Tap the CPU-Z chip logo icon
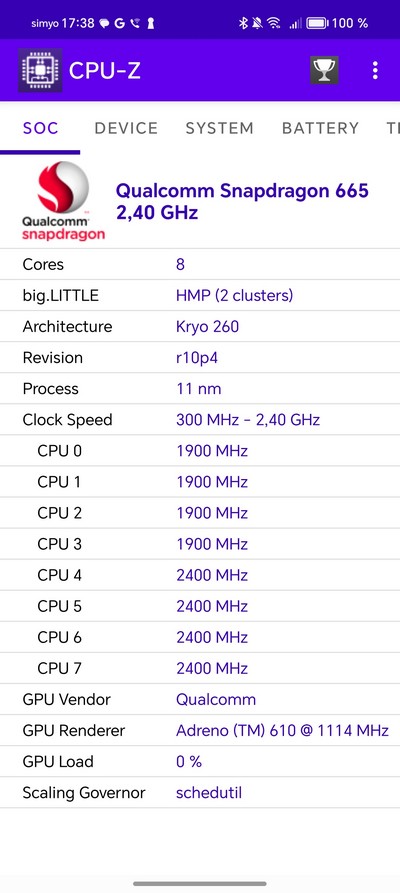 [40, 70]
